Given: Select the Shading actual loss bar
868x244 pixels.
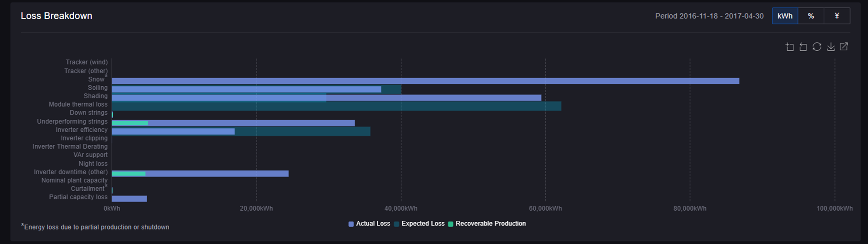Looking at the screenshot, I should pos(326,98).
